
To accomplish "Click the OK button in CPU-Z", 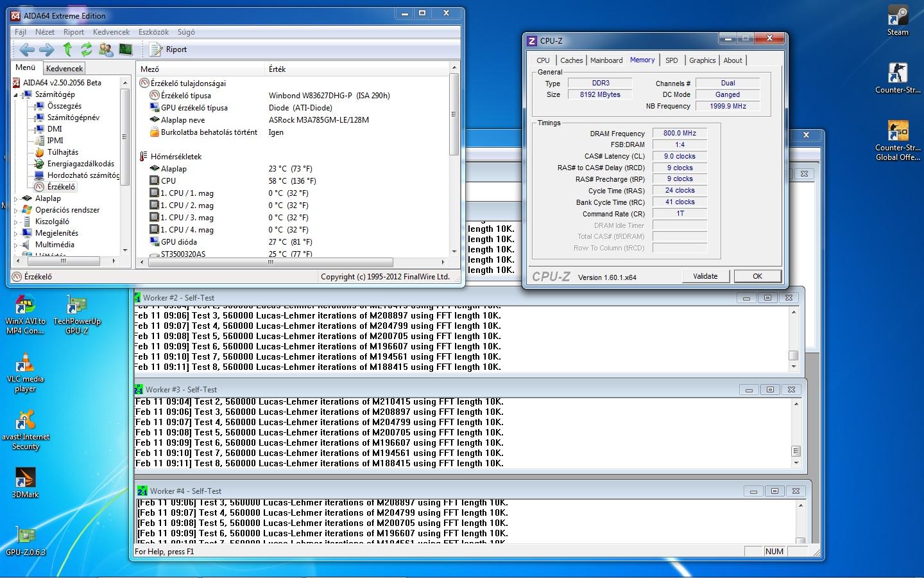I will [x=757, y=276].
